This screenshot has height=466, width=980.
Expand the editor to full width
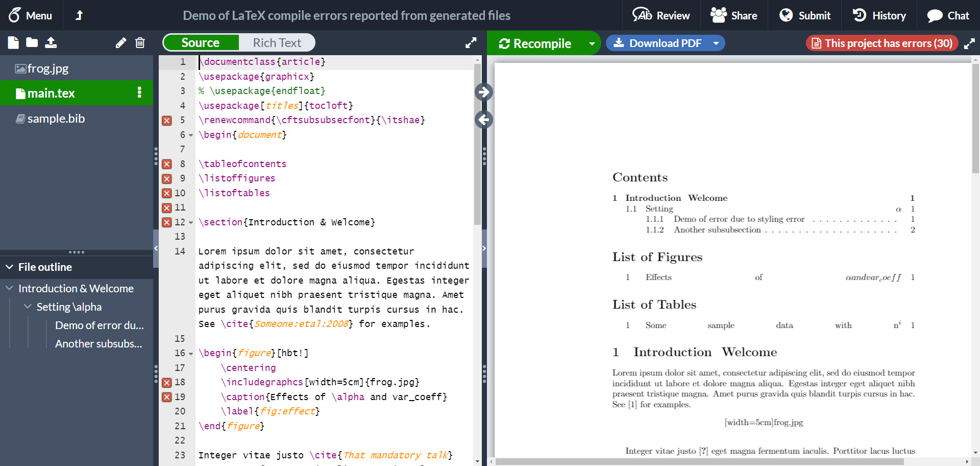tap(471, 43)
